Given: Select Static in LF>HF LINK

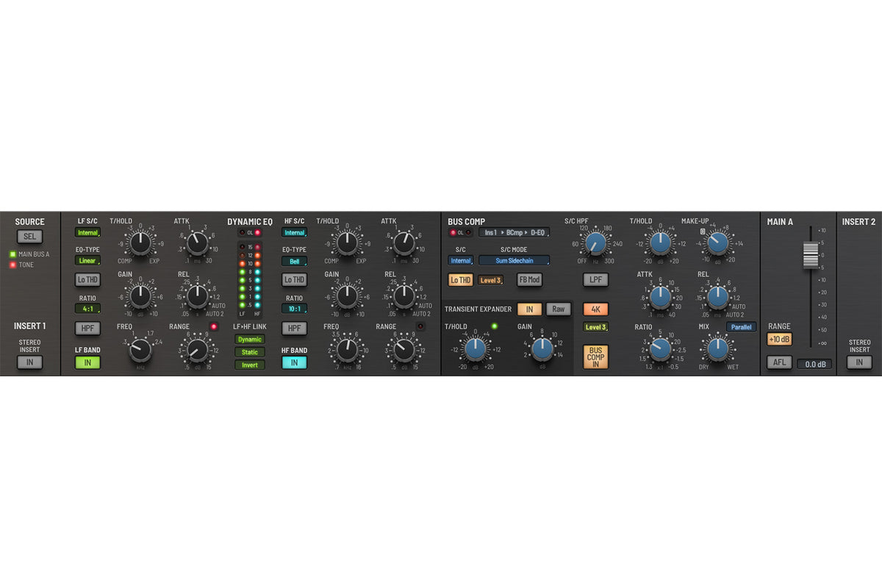Looking at the screenshot, I should pos(250,352).
